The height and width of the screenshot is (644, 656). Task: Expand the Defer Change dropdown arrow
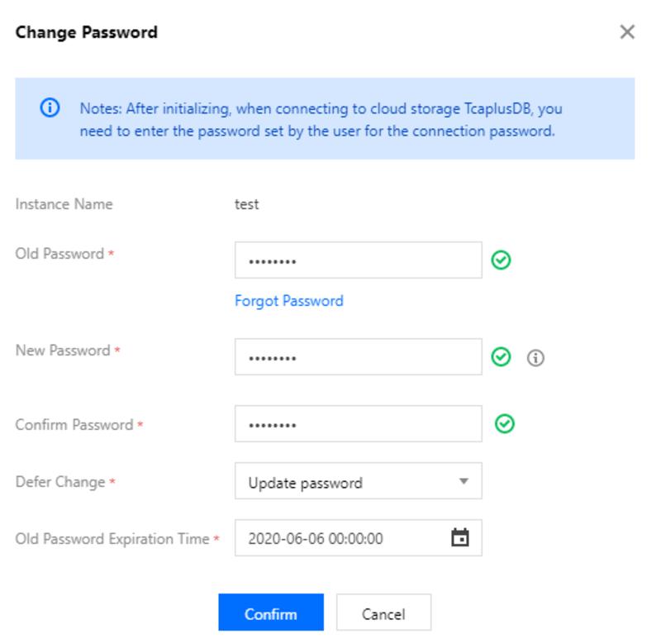click(463, 481)
